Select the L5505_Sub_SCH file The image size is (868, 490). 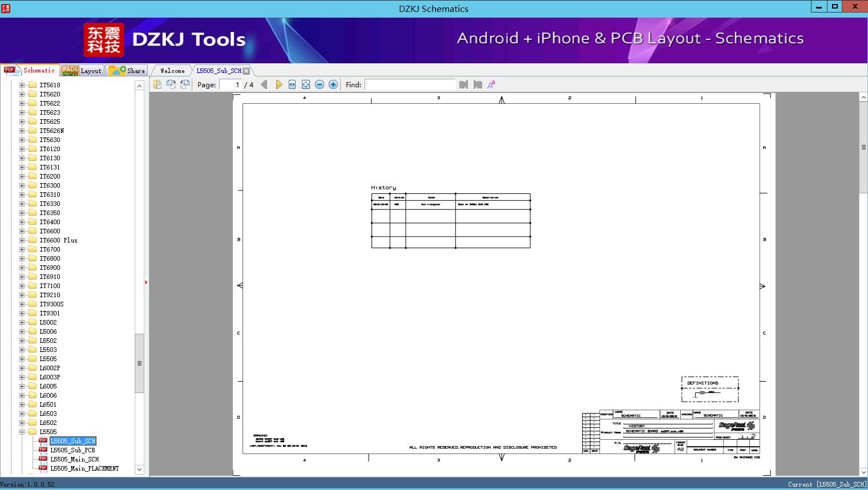[x=72, y=441]
